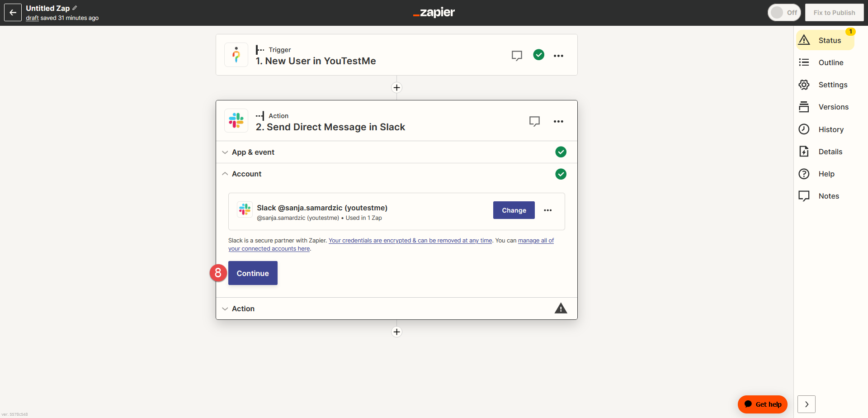The image size is (868, 418).
Task: Click the Change account button
Action: pyautogui.click(x=514, y=210)
